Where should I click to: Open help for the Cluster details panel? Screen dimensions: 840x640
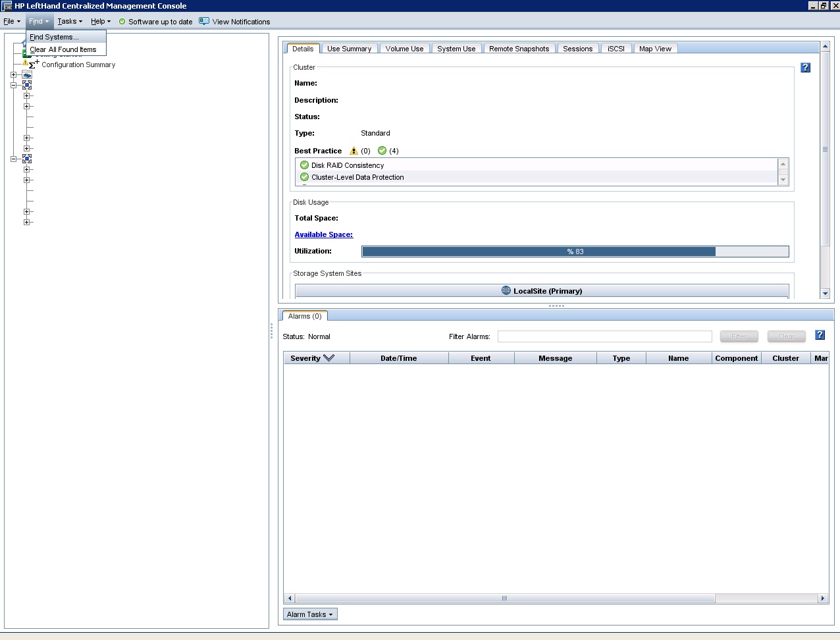pyautogui.click(x=805, y=68)
